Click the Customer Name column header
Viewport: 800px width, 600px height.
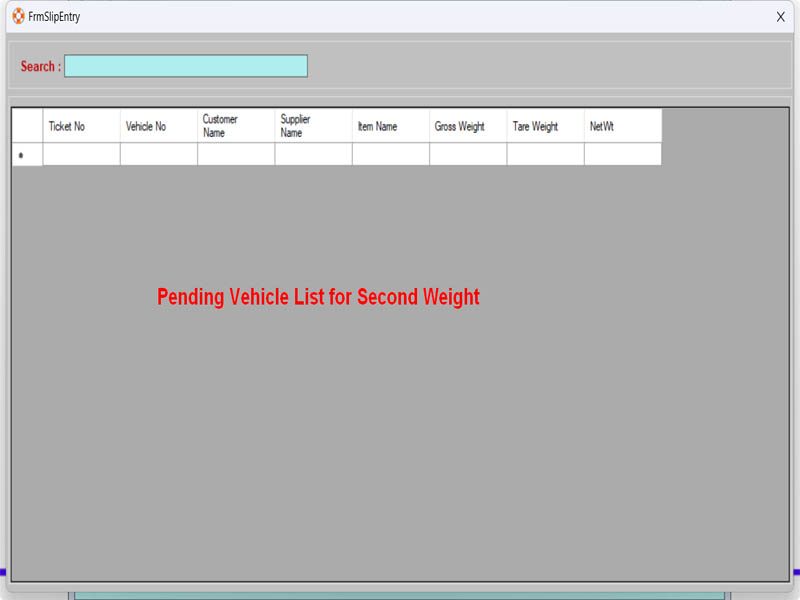click(x=236, y=126)
